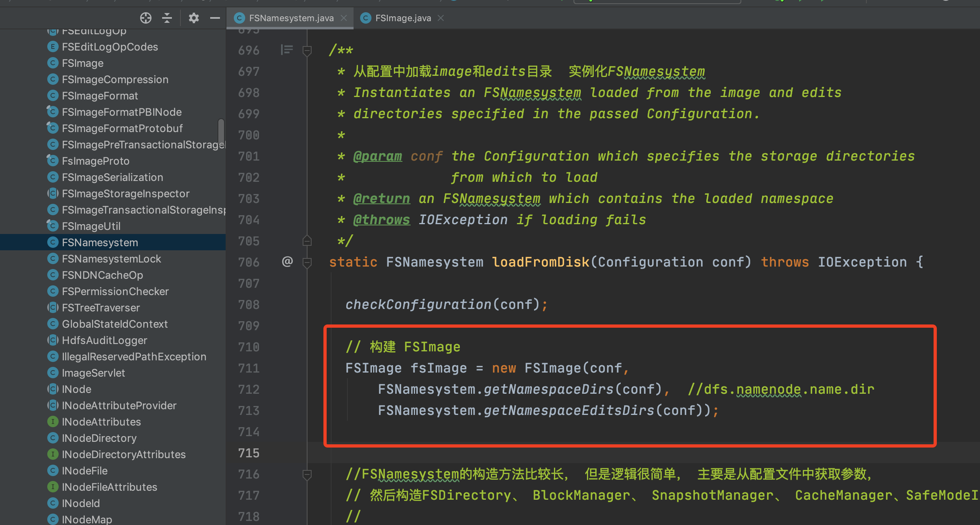Click the Select Opened File crosshair icon

click(x=145, y=18)
